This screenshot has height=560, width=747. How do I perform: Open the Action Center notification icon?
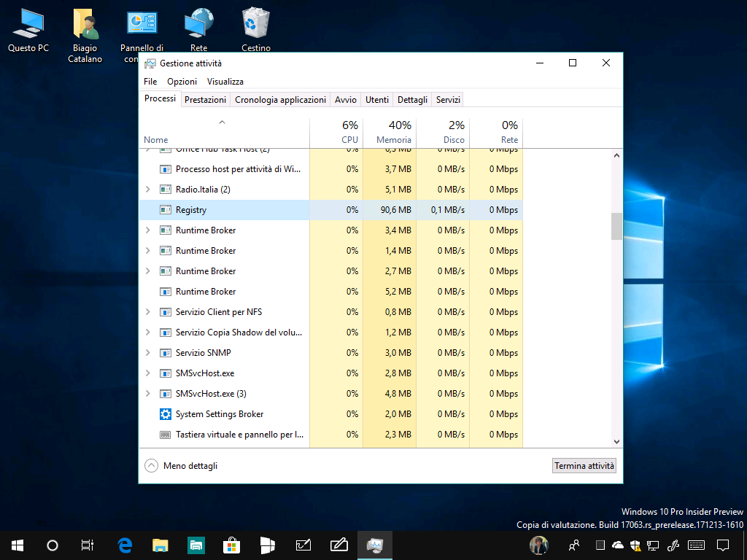coord(723,545)
